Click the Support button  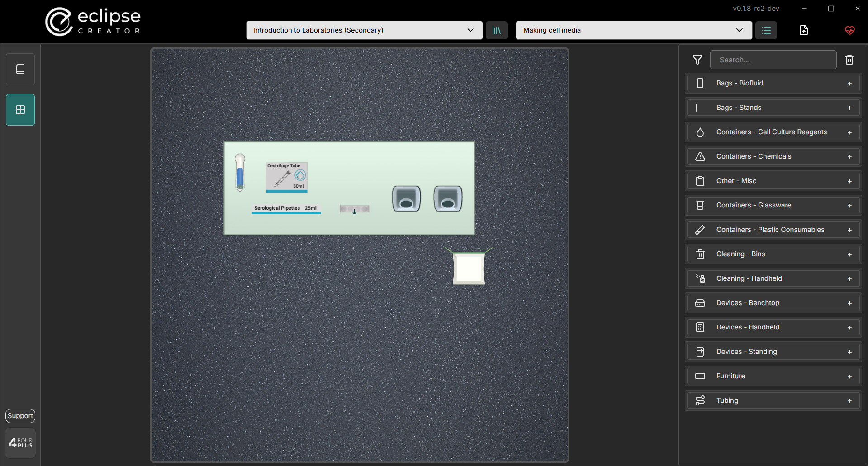click(20, 415)
